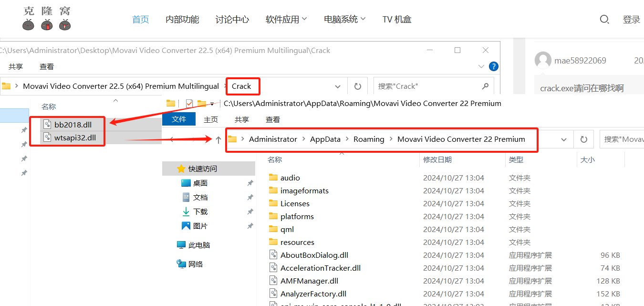This screenshot has height=306, width=644.
Task: Open the 查看 tab in Crack window
Action: coord(47,67)
